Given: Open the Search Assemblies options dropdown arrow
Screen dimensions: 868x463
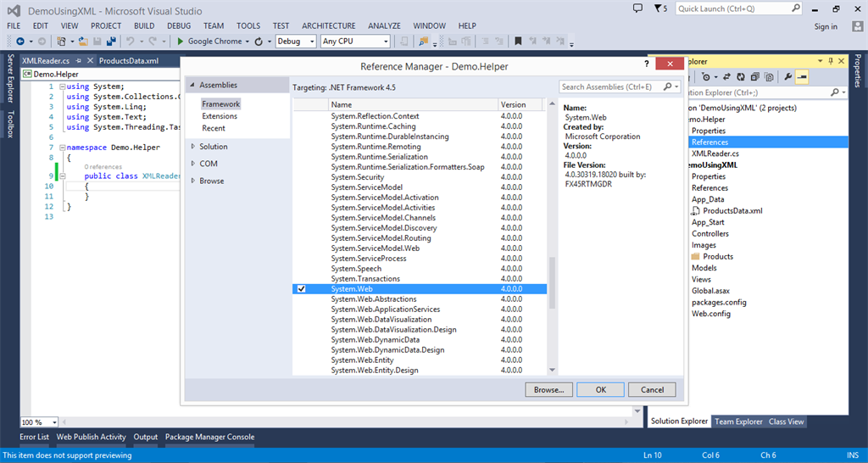Looking at the screenshot, I should [x=677, y=87].
